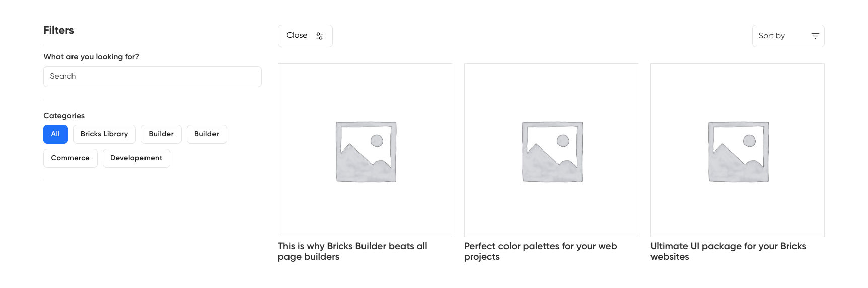Focus the Search input field
868x288 pixels.
tap(152, 77)
